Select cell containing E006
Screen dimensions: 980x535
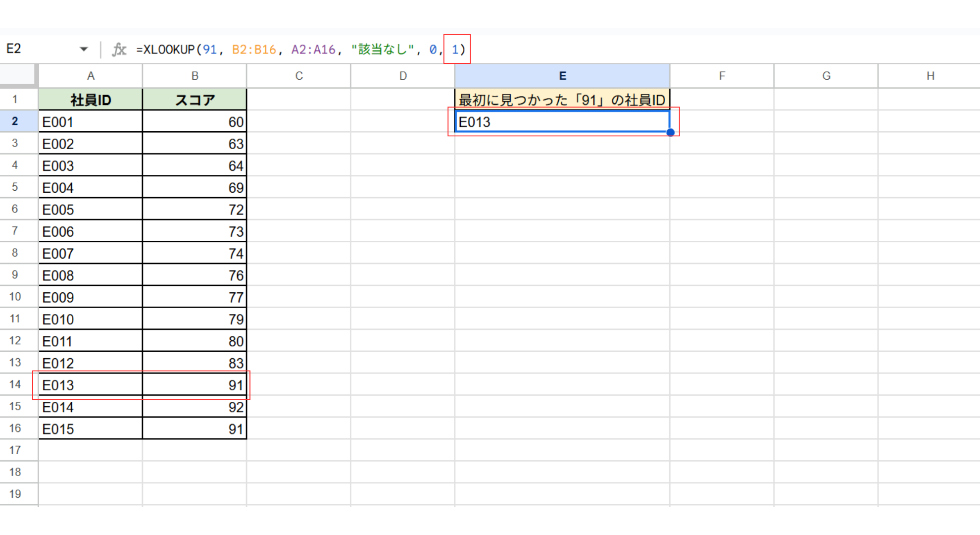pyautogui.click(x=91, y=231)
